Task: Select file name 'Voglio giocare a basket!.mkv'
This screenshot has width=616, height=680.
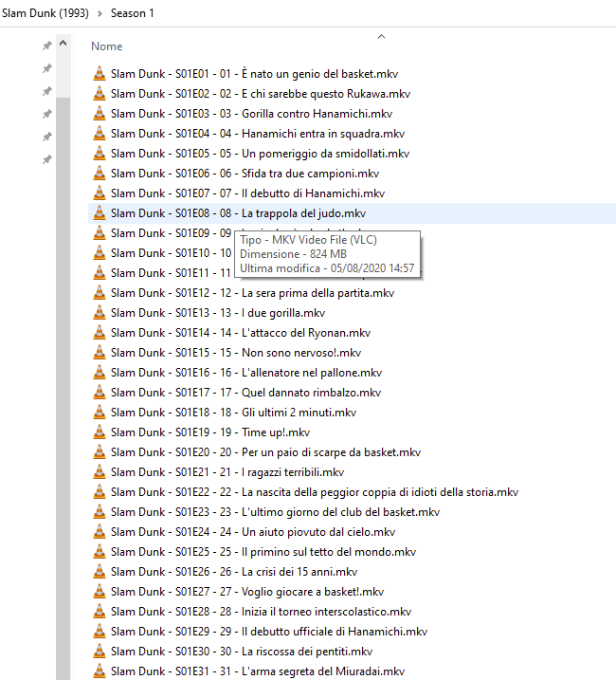Action: [x=313, y=593]
